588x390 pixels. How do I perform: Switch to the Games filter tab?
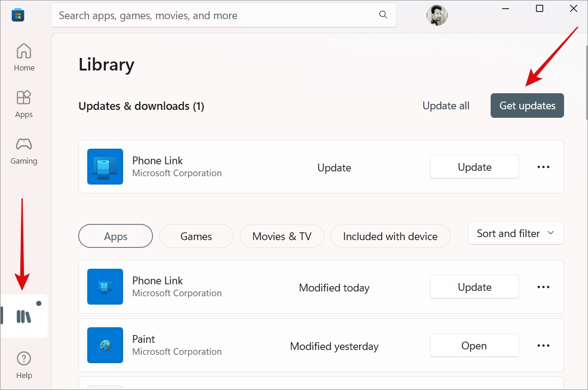pos(196,237)
